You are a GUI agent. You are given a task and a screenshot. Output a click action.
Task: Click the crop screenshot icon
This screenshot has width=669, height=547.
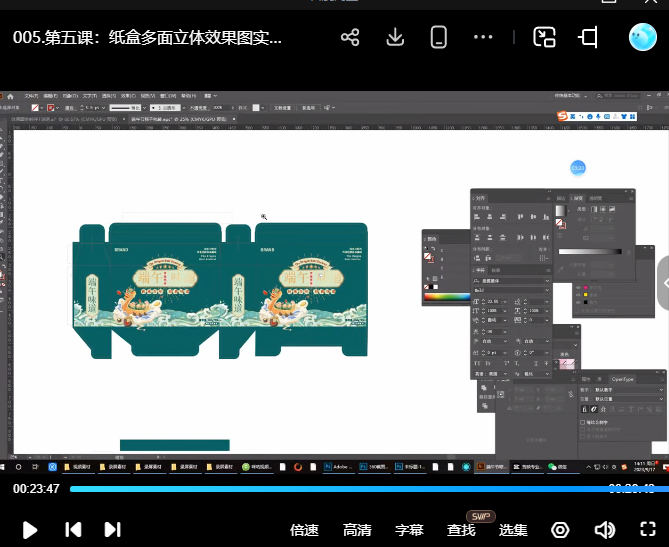[x=589, y=38]
